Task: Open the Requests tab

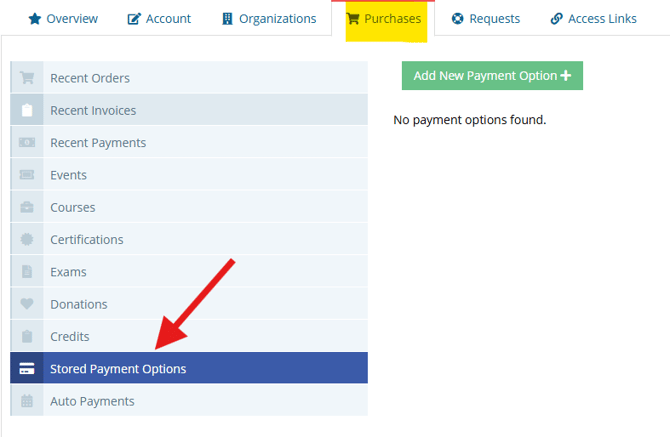Action: (486, 19)
